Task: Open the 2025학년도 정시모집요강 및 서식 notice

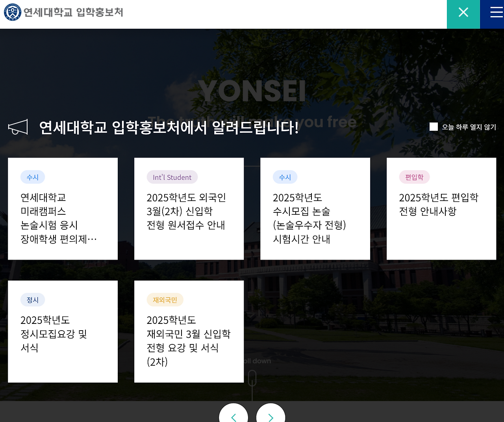Action: pos(63,331)
